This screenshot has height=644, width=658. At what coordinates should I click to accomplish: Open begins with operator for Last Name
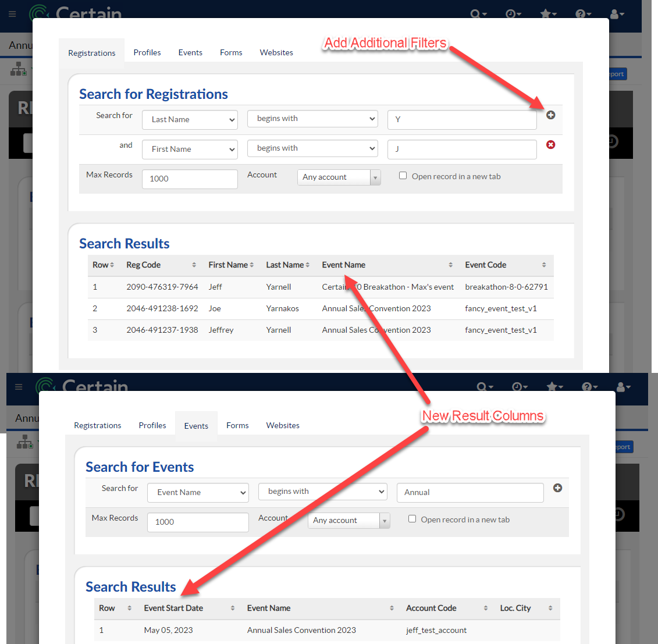point(312,119)
